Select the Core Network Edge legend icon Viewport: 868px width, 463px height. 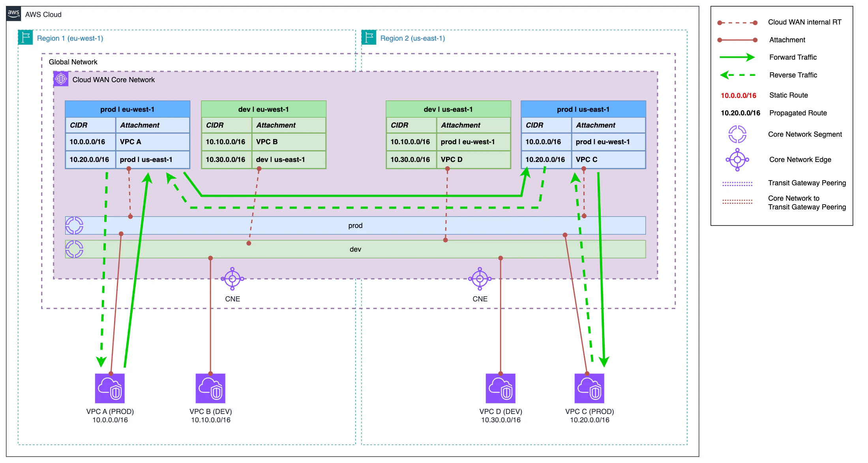coord(738,159)
